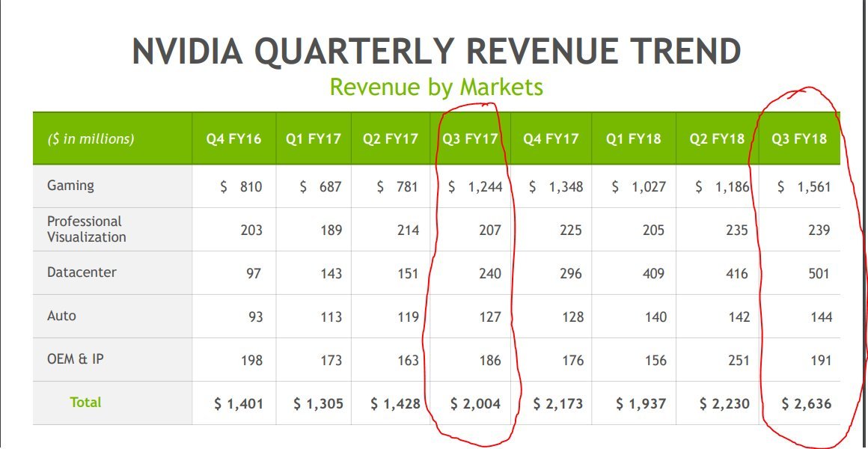Click Gaming value $ 1,027

coord(639,187)
